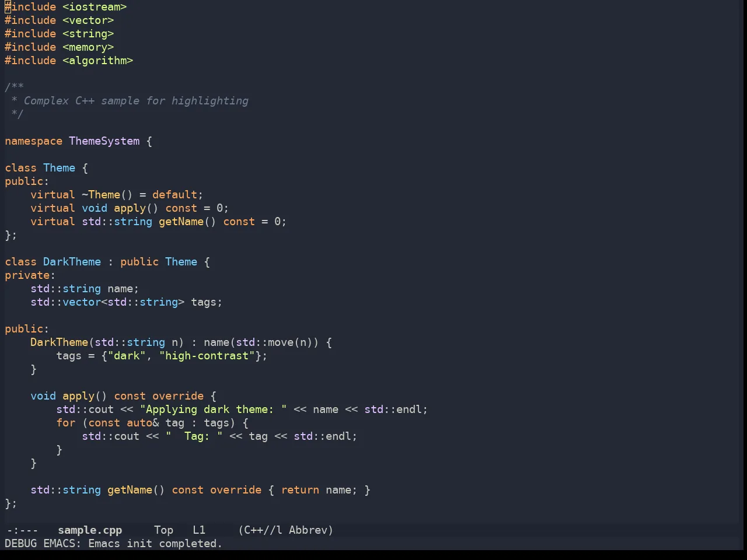Click "DarkTheme" in the class declaration line
Screen dimensions: 747x560
(72, 262)
